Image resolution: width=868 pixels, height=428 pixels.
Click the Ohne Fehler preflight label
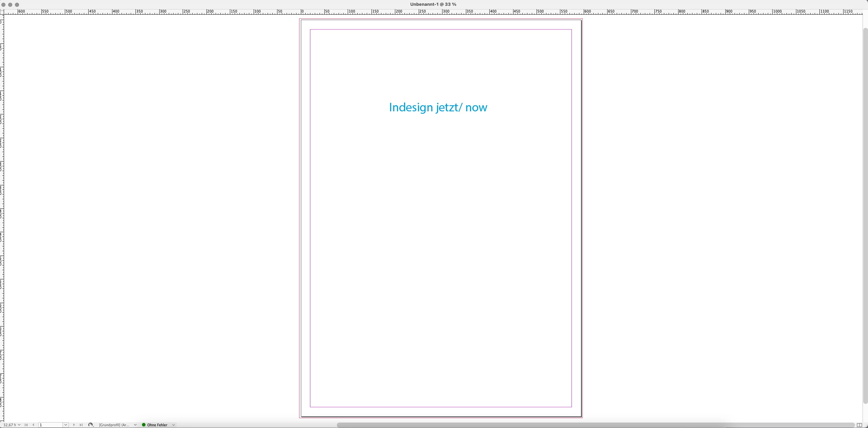click(x=157, y=425)
